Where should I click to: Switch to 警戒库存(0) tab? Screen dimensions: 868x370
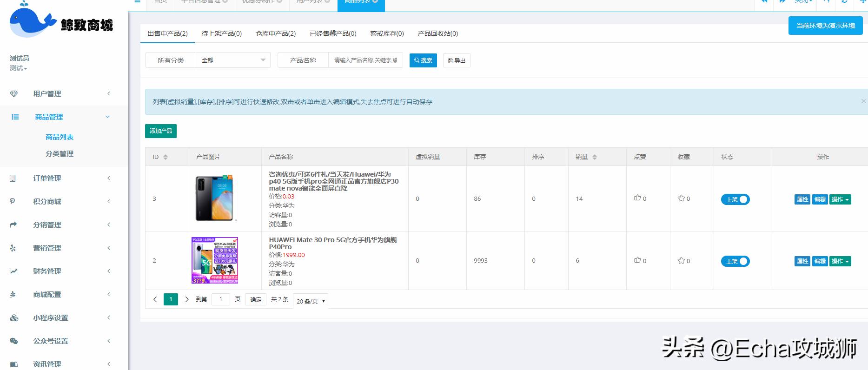[x=387, y=33]
